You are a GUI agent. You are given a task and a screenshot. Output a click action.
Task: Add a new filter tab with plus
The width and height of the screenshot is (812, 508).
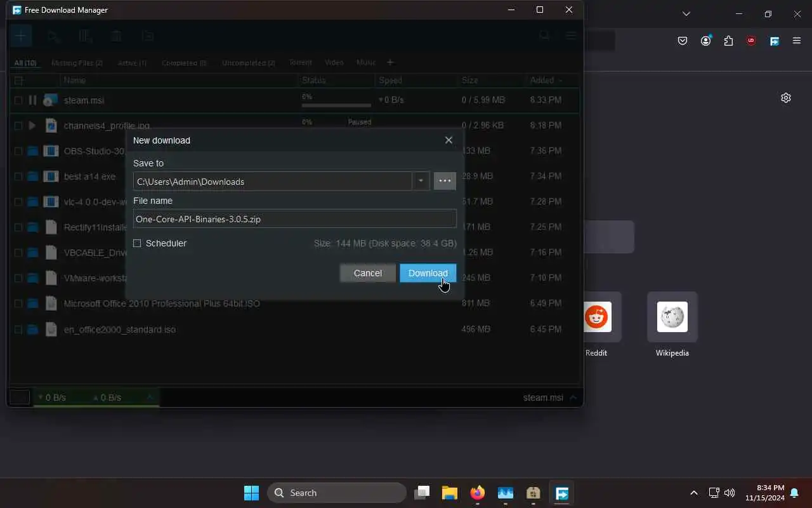(390, 62)
